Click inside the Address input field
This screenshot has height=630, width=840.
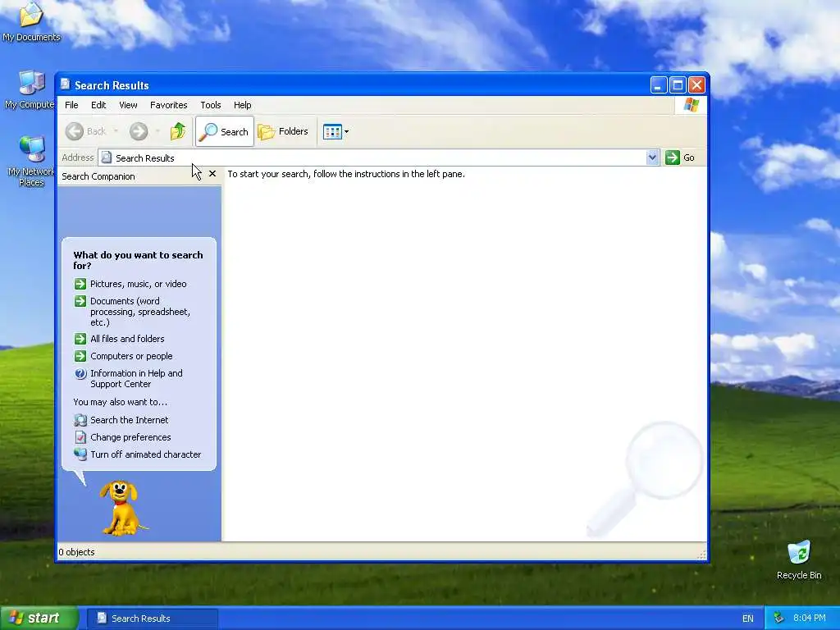click(373, 157)
